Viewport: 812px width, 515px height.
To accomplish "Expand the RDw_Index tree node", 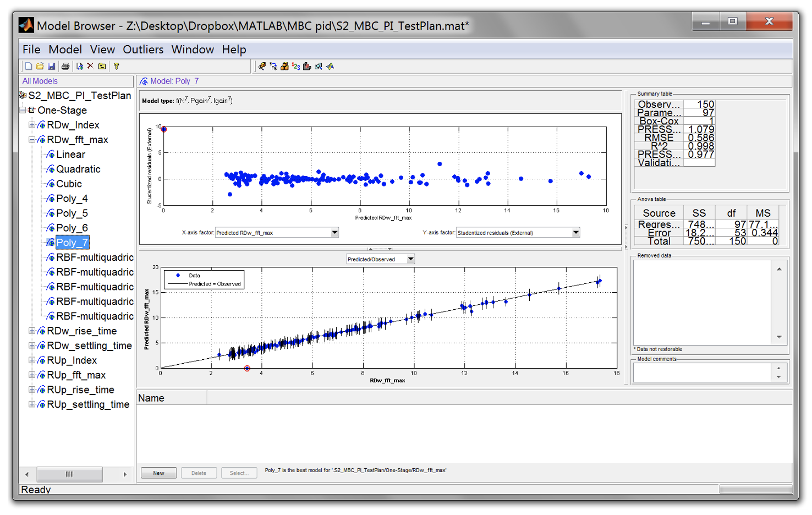I will [x=32, y=125].
